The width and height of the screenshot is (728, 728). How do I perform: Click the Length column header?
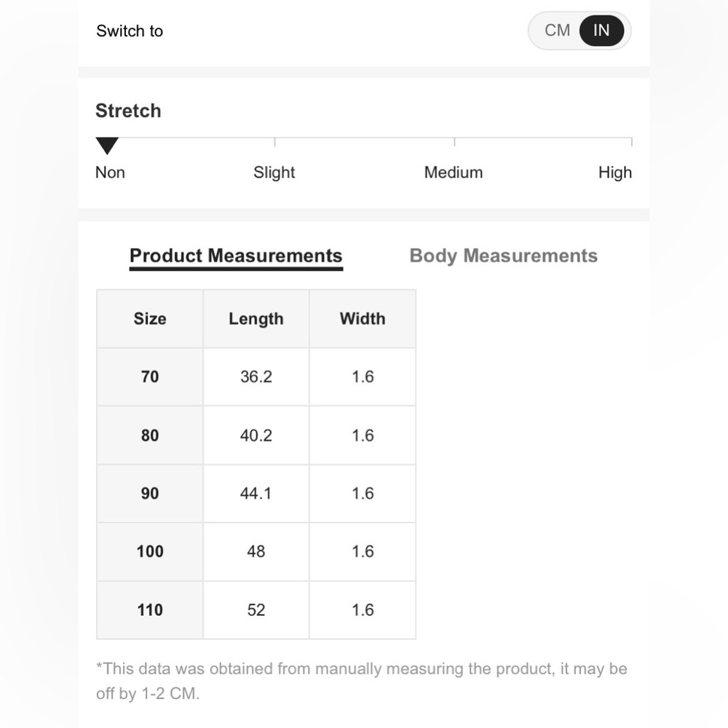[x=256, y=319]
